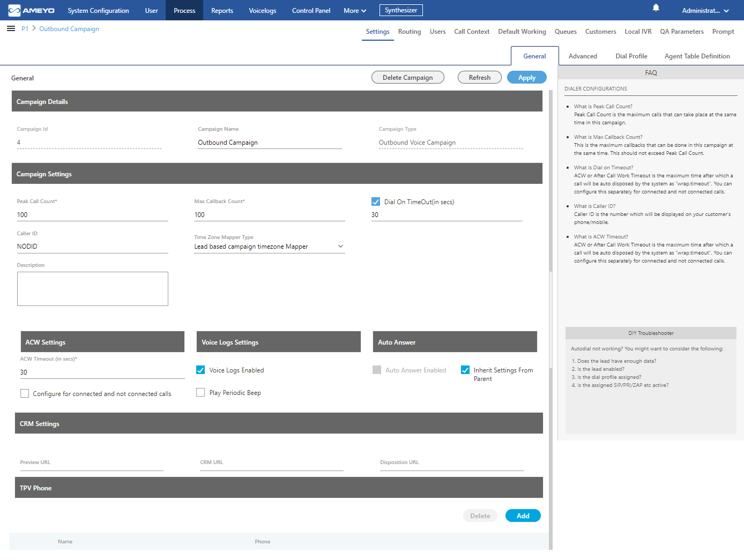
Task: Toggle the Dial On TimeOut checkbox
Action: click(x=376, y=201)
